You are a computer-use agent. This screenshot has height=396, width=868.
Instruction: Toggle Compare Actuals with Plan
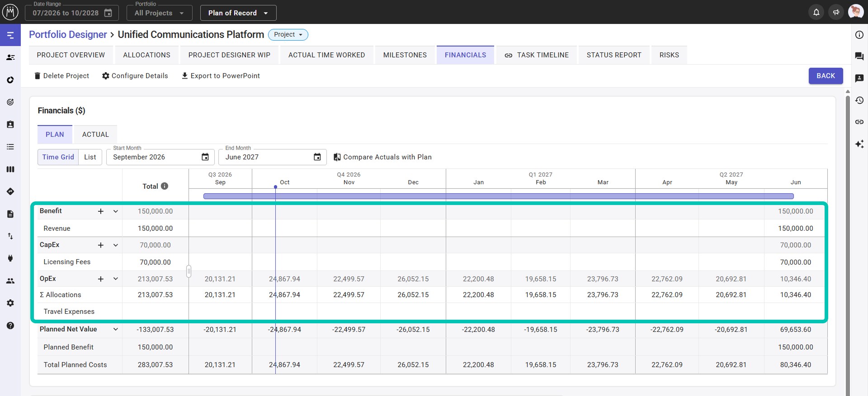click(x=382, y=157)
